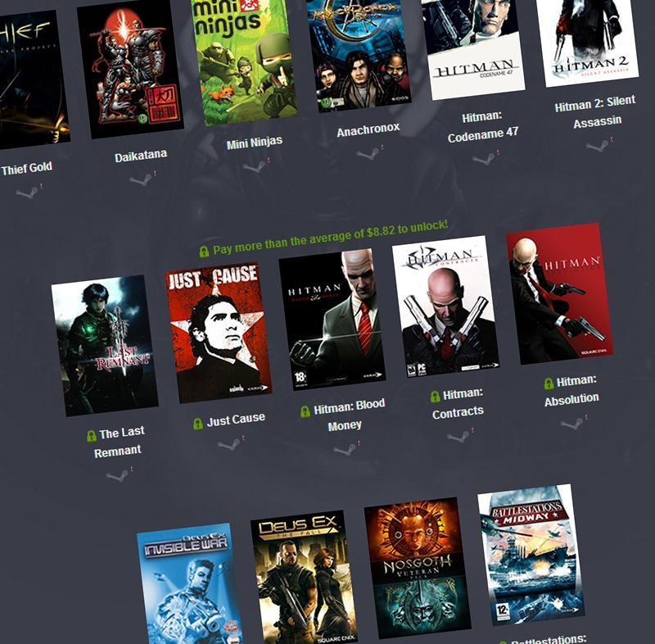The width and height of the screenshot is (655, 644).
Task: Click the Steam icon below Hitman: Contracts
Action: point(458,437)
